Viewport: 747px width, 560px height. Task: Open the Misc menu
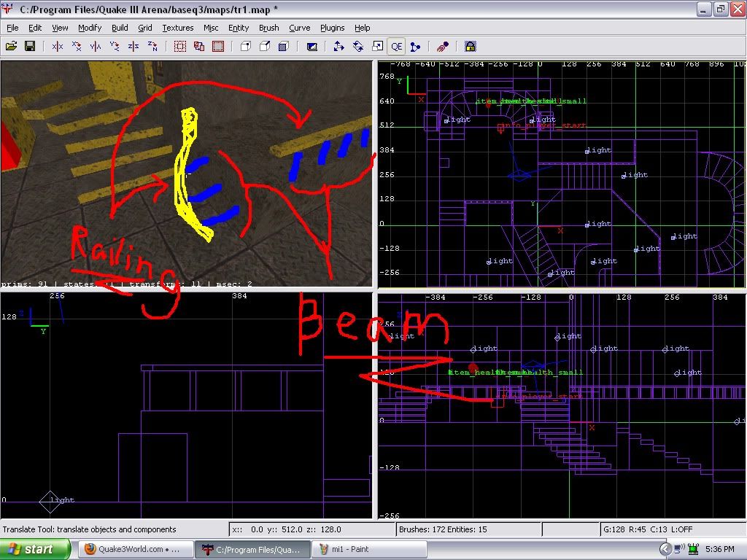click(x=211, y=28)
